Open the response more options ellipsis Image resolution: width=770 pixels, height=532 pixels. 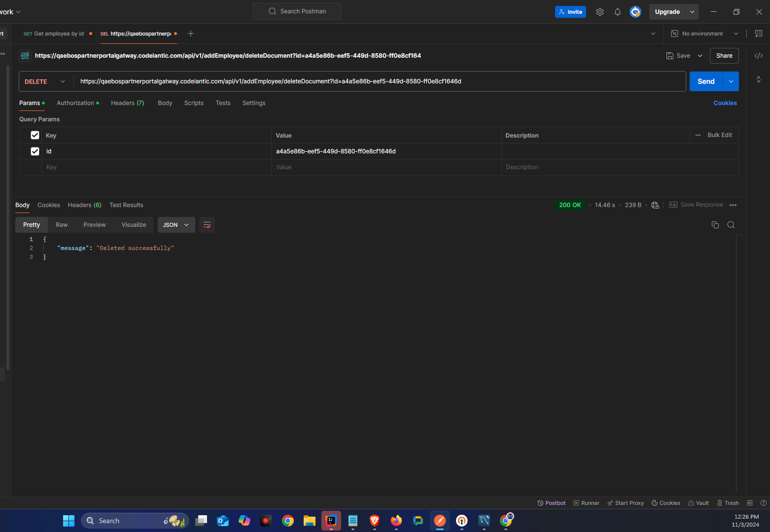pos(733,205)
